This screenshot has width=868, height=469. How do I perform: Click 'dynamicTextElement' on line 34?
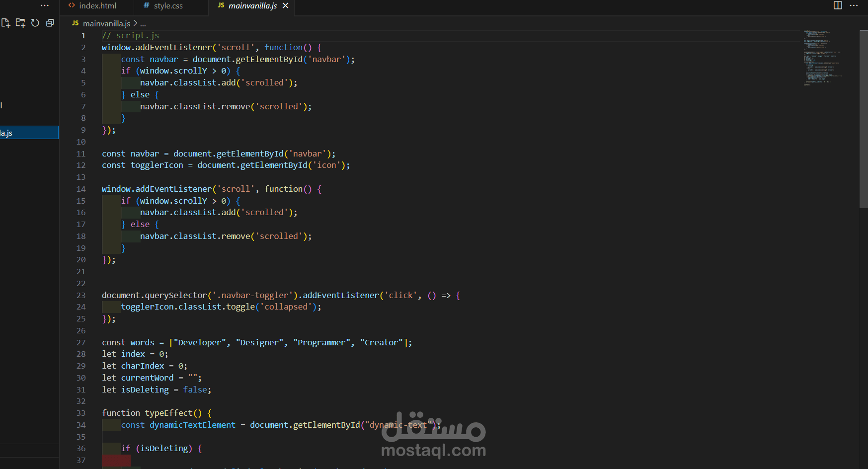click(x=193, y=425)
